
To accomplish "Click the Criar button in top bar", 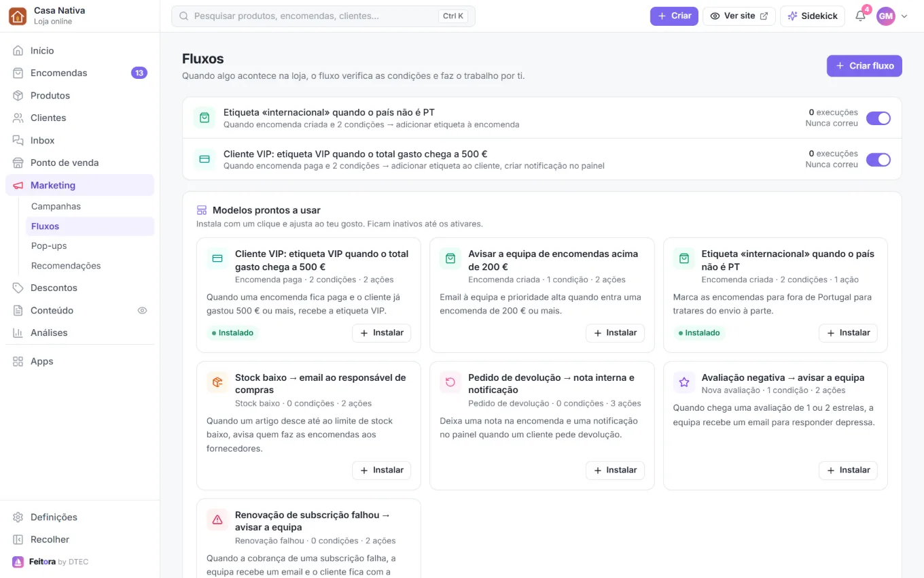I will click(x=674, y=16).
